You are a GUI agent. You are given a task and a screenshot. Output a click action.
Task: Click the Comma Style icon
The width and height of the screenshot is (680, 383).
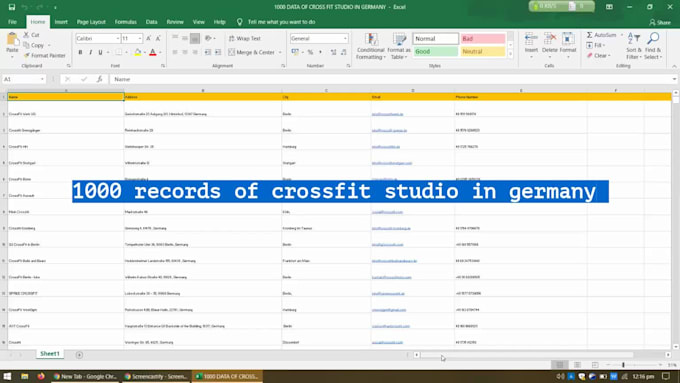click(x=320, y=52)
